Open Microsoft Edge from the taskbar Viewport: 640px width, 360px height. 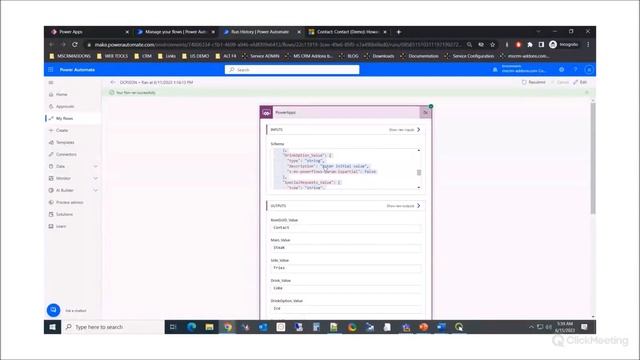point(191,327)
